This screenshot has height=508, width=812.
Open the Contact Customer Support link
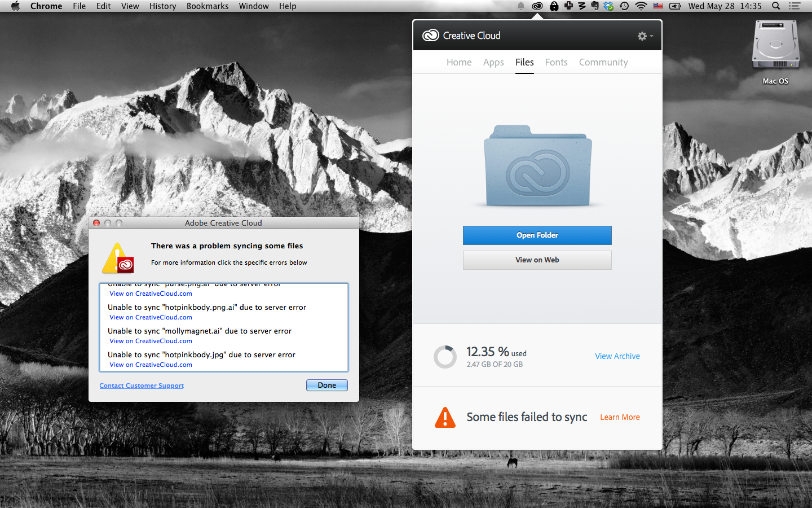tap(142, 386)
